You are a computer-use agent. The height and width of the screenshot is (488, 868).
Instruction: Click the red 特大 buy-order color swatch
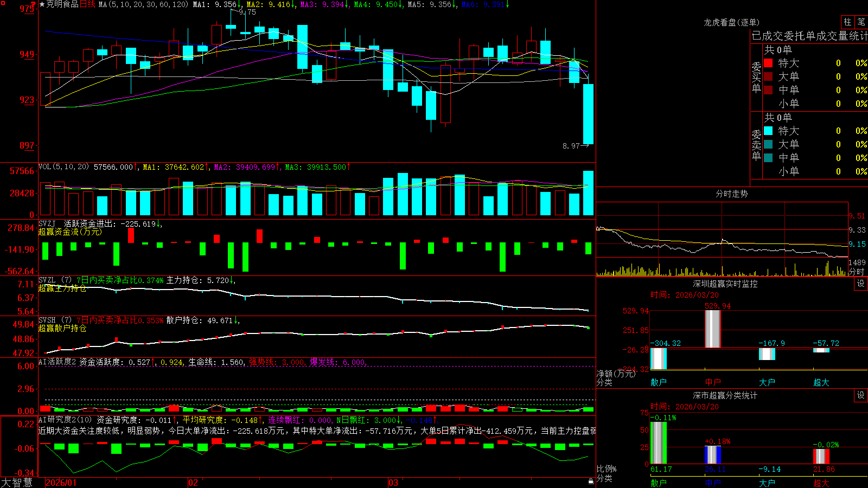click(x=768, y=63)
